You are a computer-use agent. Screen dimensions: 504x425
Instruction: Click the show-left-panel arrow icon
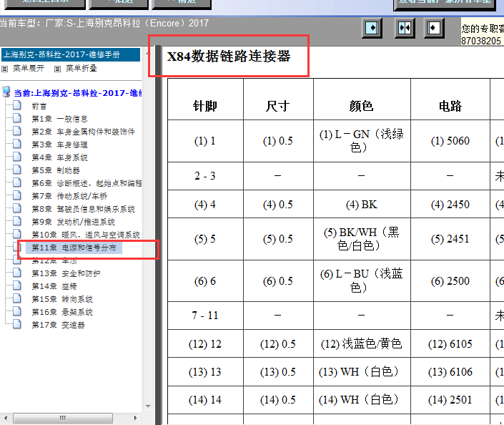pyautogui.click(x=372, y=28)
